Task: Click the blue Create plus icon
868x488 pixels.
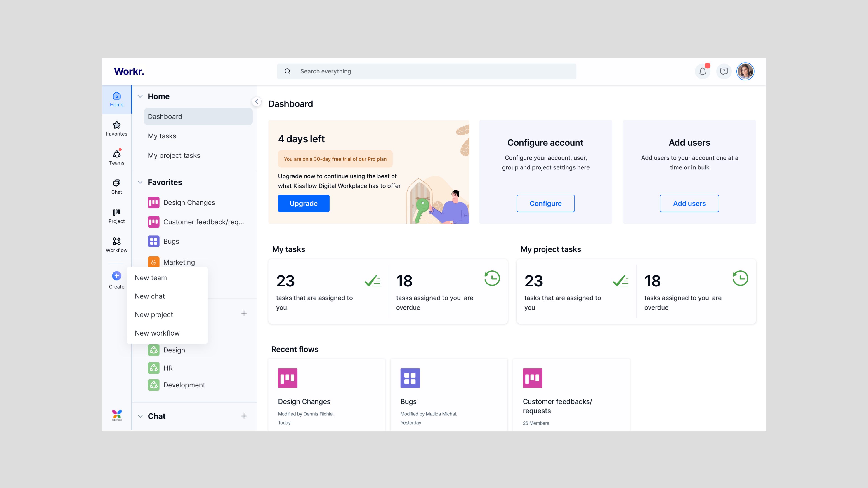Action: [117, 276]
